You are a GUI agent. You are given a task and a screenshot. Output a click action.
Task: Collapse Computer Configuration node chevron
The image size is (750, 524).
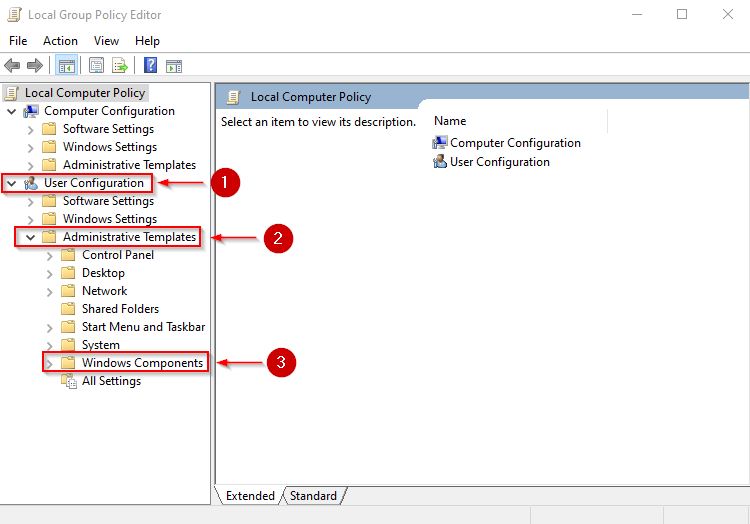pos(12,112)
